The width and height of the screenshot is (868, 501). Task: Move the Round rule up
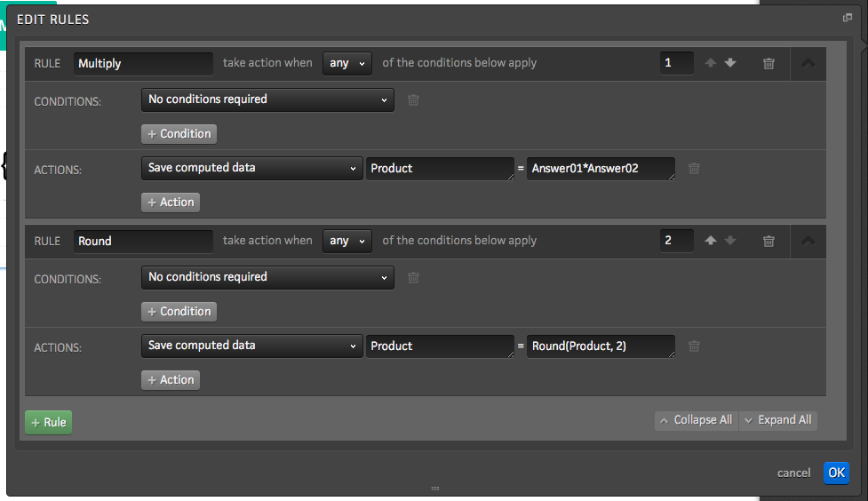[711, 241]
